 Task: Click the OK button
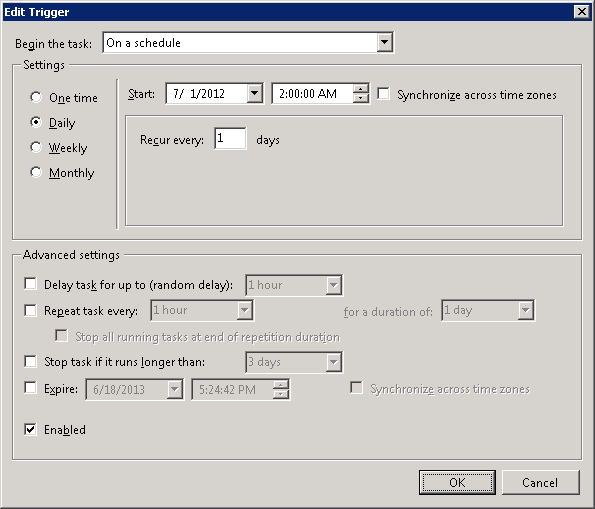[x=457, y=482]
